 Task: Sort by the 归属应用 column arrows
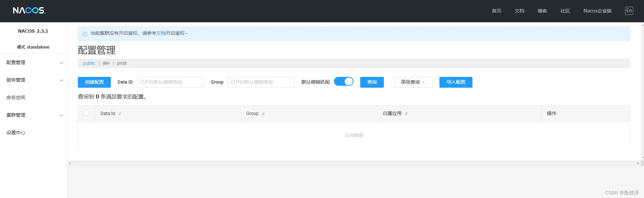coord(406,114)
